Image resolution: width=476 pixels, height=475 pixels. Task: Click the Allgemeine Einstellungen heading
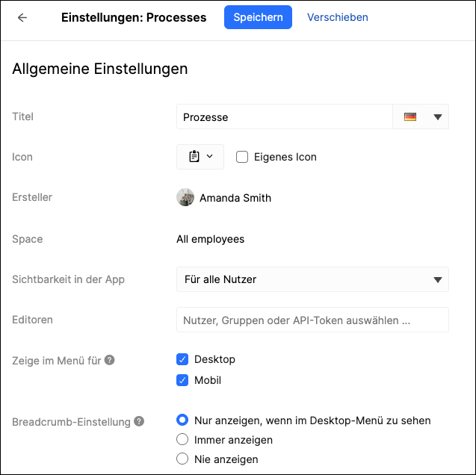pyautogui.click(x=100, y=69)
